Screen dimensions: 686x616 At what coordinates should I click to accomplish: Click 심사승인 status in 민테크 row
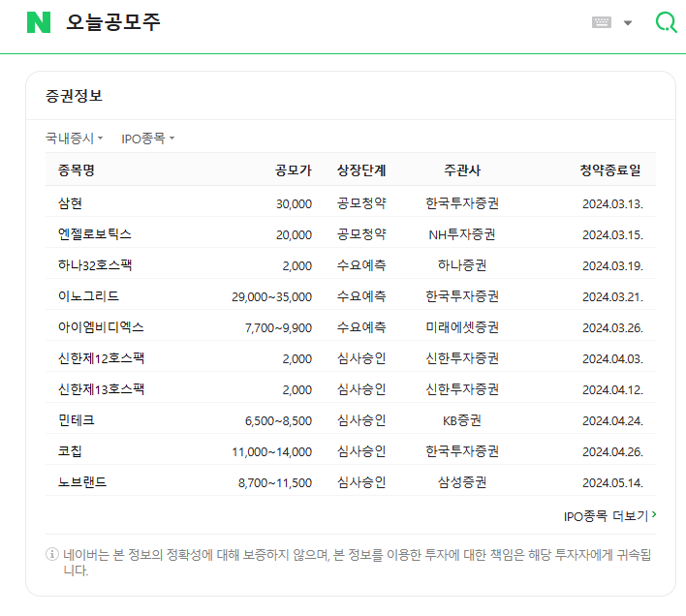click(361, 420)
